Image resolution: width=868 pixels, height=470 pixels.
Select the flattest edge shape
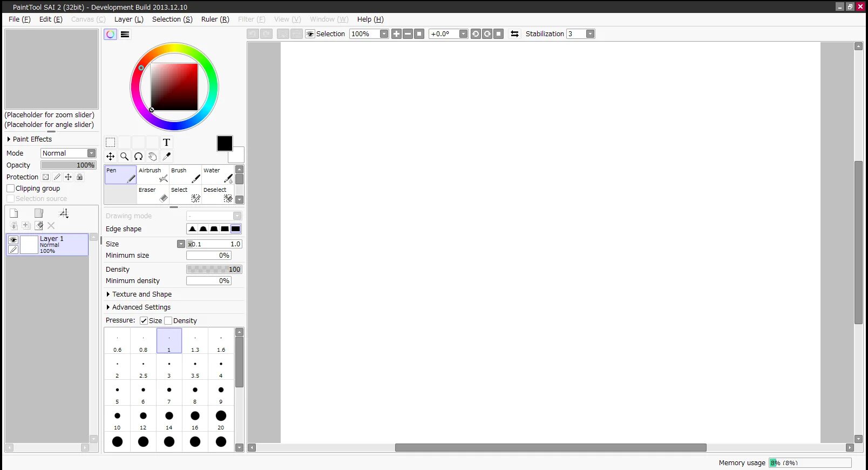point(235,229)
